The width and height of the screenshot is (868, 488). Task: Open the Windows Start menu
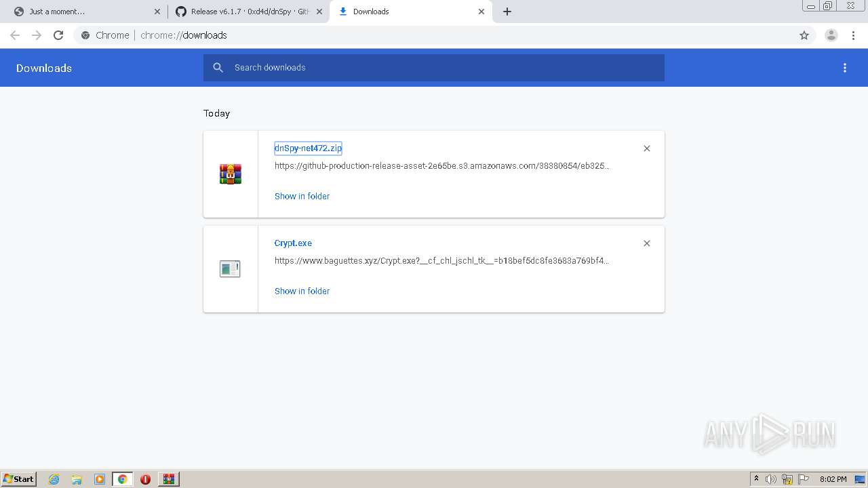pos(19,479)
